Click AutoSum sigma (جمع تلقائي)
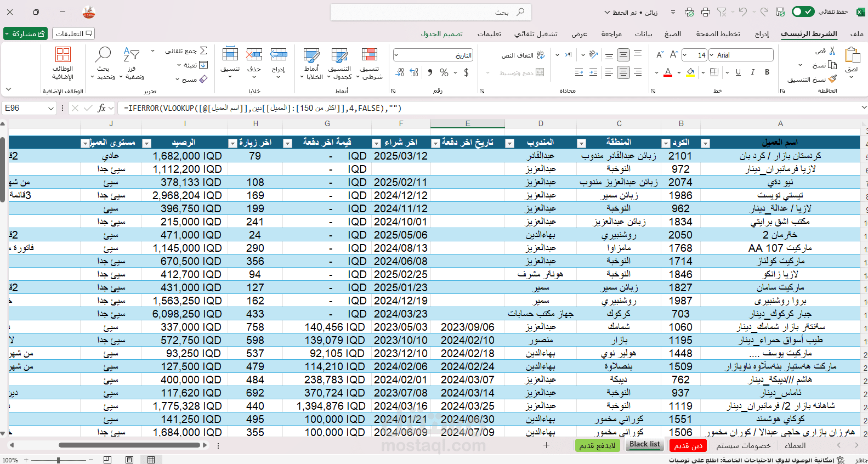Viewport: 868px width, 464px height. click(186, 51)
